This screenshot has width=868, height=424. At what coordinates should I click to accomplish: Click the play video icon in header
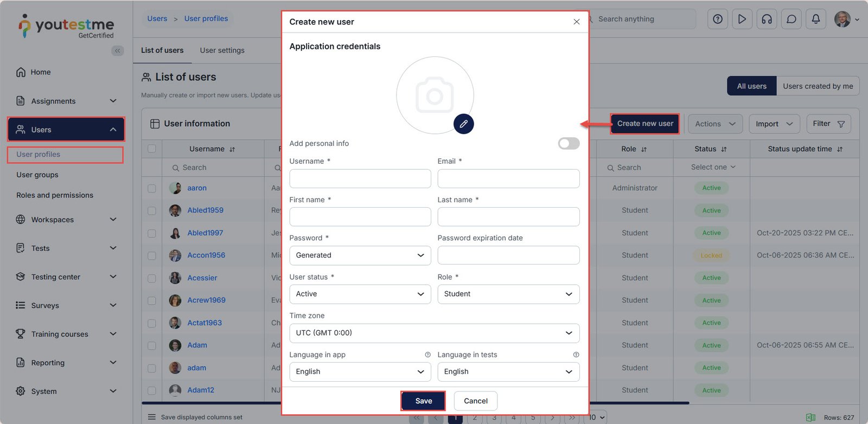point(742,19)
